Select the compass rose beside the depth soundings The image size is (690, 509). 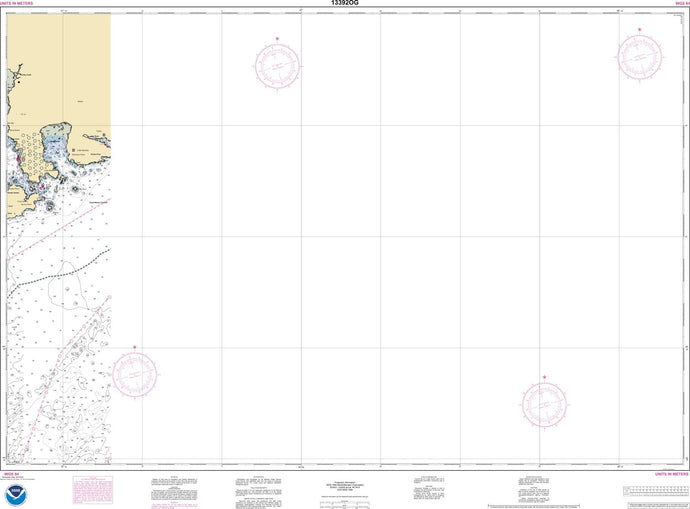point(135,373)
